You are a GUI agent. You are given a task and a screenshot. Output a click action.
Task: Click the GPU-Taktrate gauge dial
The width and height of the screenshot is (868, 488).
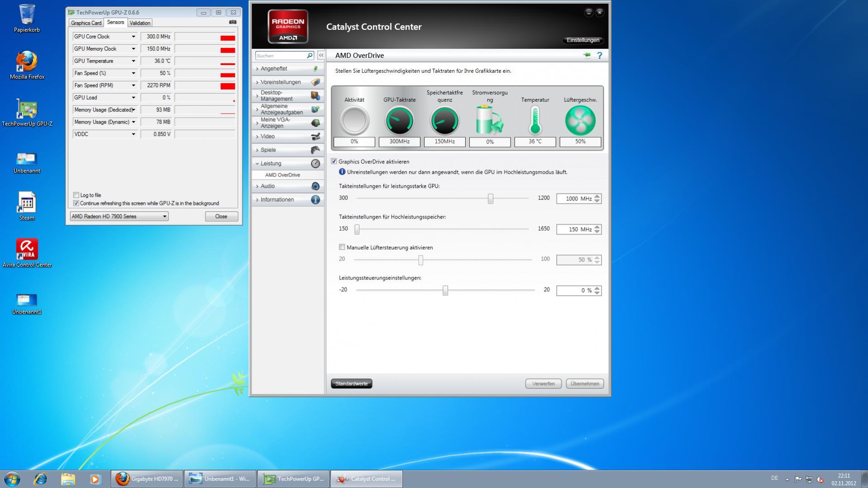400,121
